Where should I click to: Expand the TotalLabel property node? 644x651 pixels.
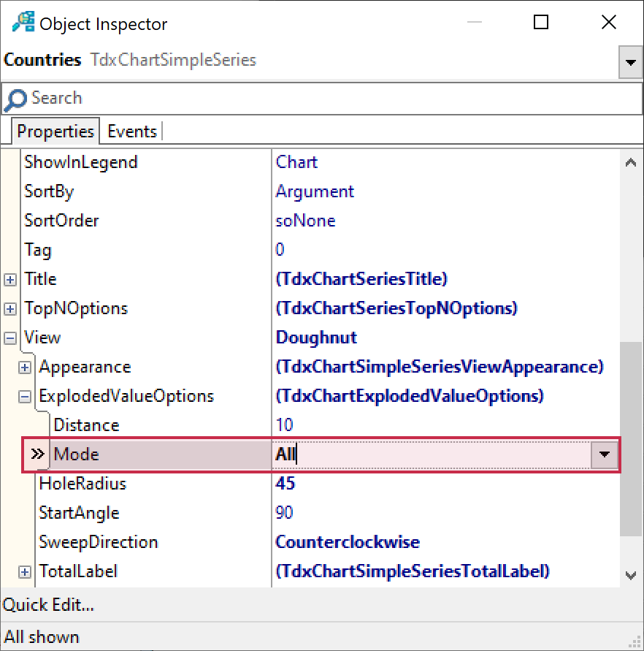point(25,572)
